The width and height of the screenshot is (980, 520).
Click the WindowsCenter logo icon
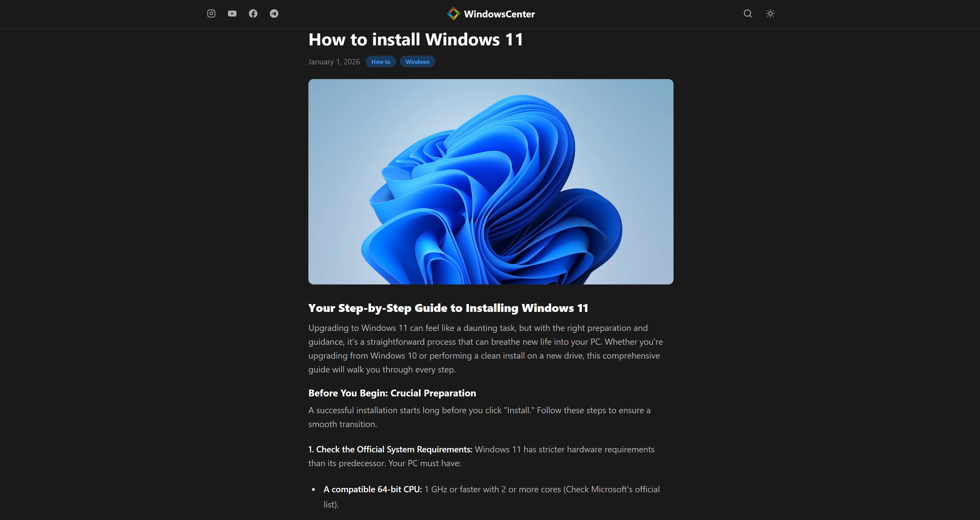[453, 14]
